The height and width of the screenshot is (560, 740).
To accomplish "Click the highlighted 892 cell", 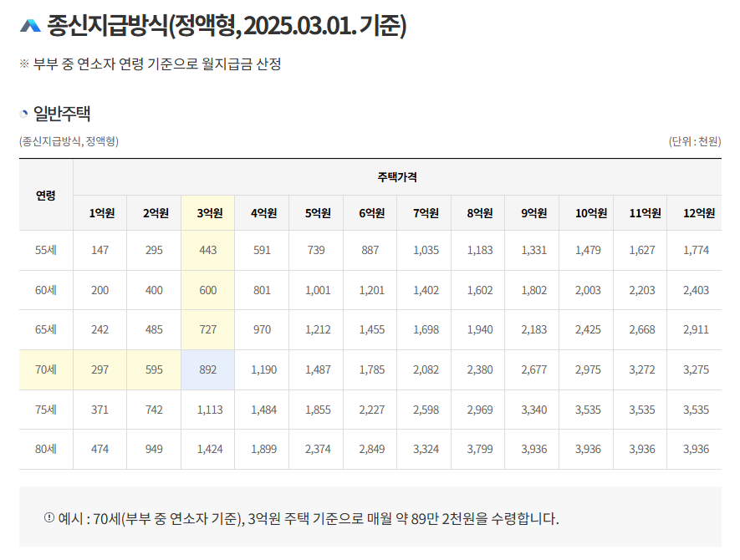I will [208, 369].
